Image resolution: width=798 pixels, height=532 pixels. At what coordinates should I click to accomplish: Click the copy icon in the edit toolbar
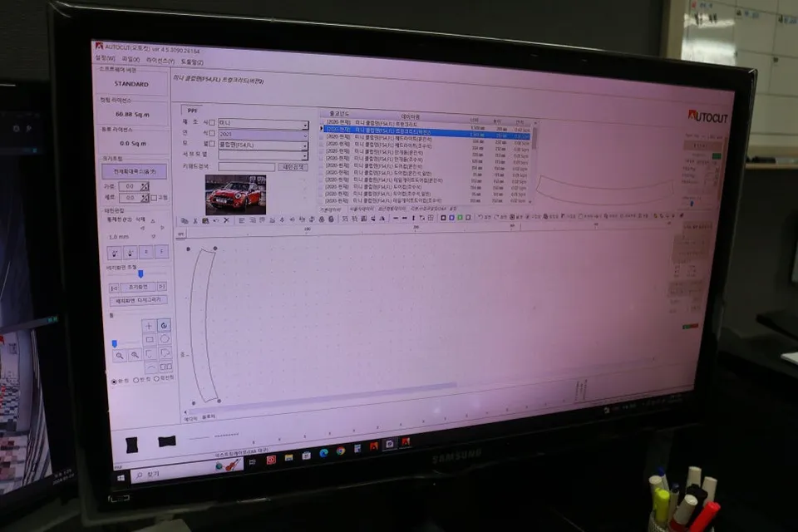point(185,220)
